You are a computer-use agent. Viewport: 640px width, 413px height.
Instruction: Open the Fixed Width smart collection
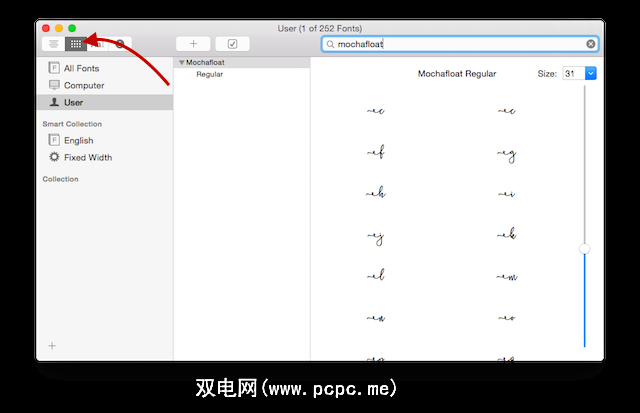105,158
